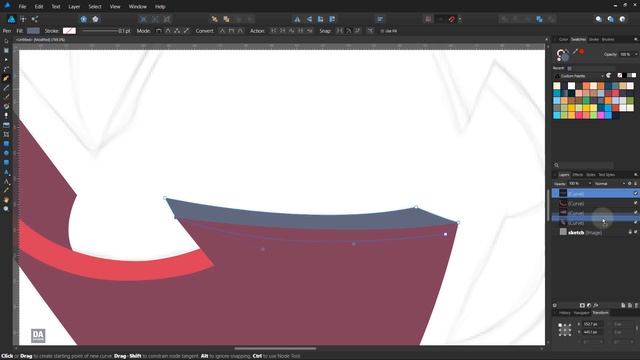
Task: Open the Layer menu
Action: click(x=74, y=7)
